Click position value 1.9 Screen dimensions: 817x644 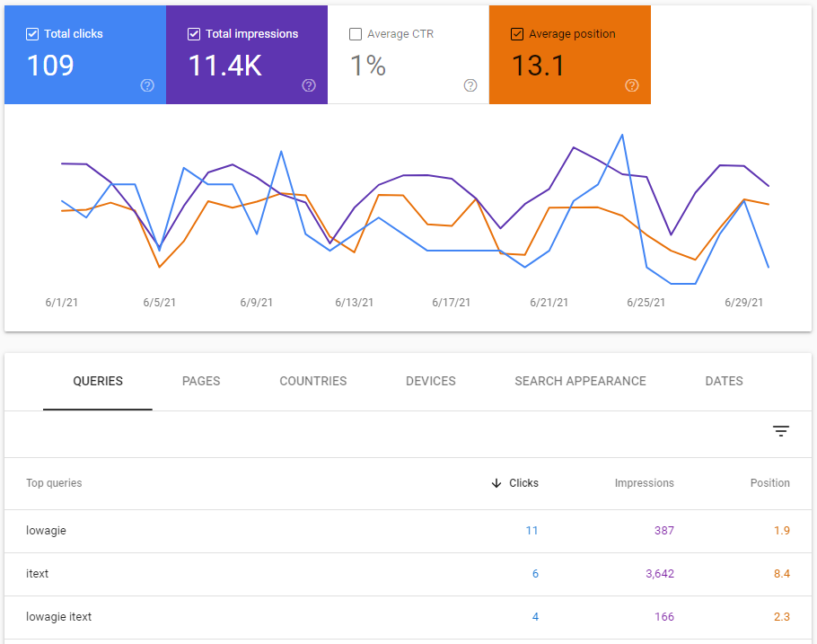tap(782, 531)
